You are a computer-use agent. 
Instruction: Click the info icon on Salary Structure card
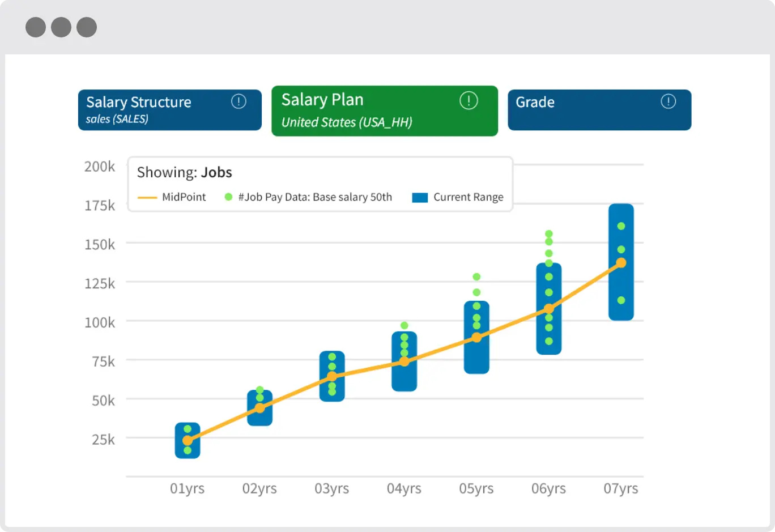coord(239,101)
